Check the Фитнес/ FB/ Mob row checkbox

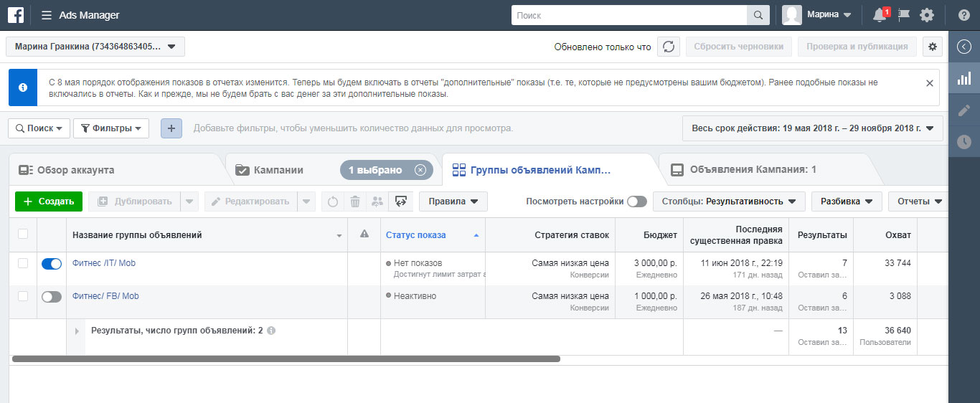23,296
